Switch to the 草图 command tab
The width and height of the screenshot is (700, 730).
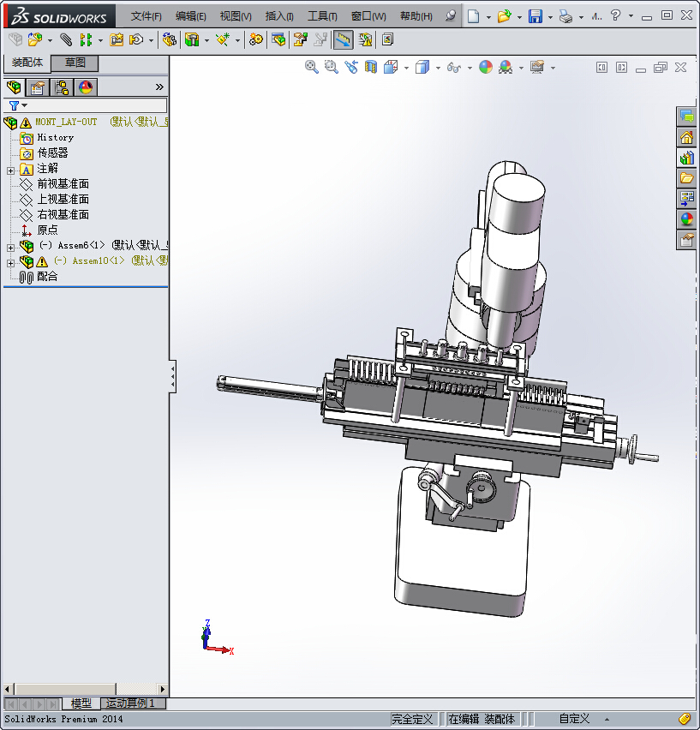coord(75,63)
